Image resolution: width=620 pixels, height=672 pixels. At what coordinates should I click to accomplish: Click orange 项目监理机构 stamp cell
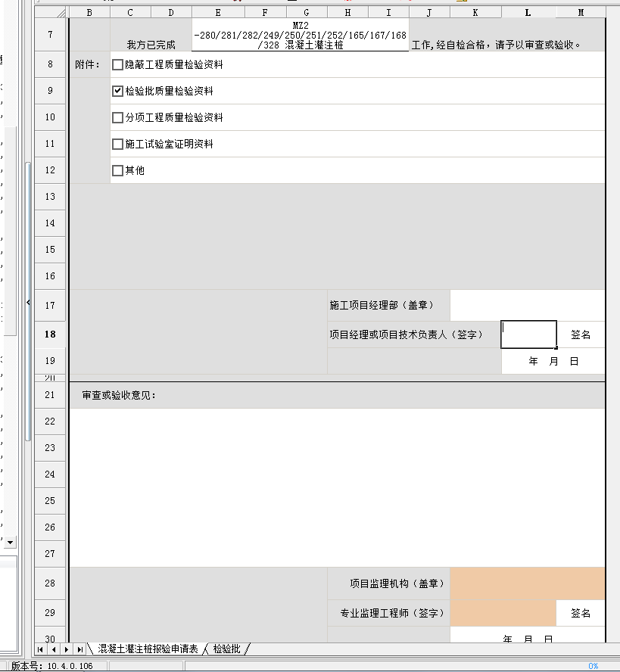(x=527, y=583)
